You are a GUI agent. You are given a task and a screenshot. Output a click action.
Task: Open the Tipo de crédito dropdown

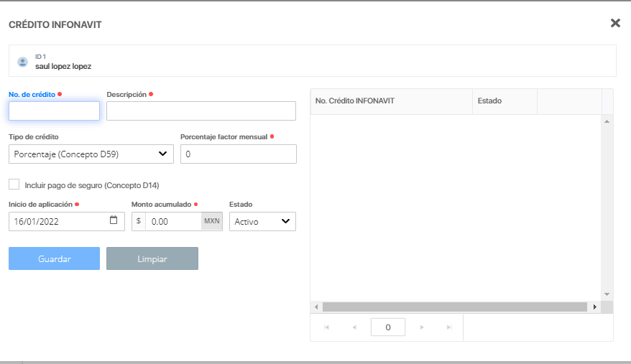click(x=91, y=154)
